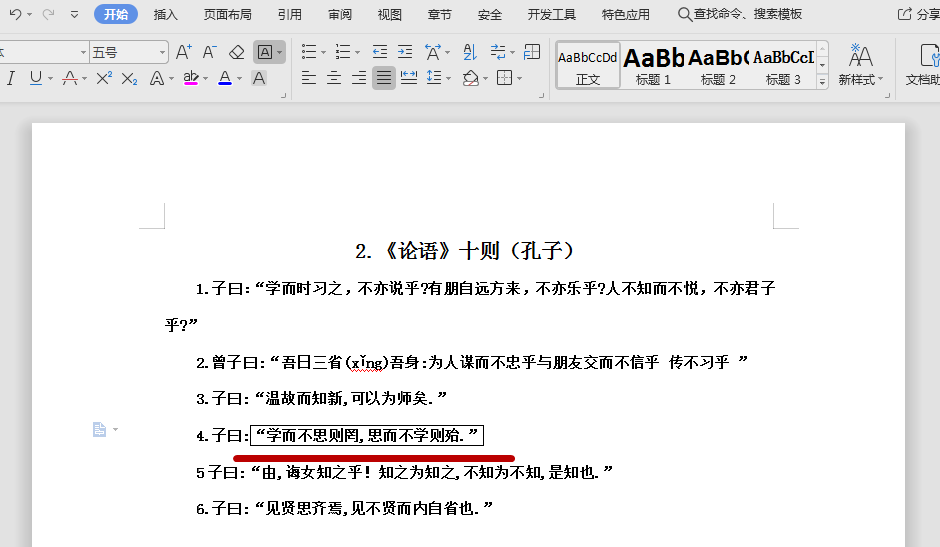Increase font size with A+ icon
The width and height of the screenshot is (940, 547).
coord(183,52)
